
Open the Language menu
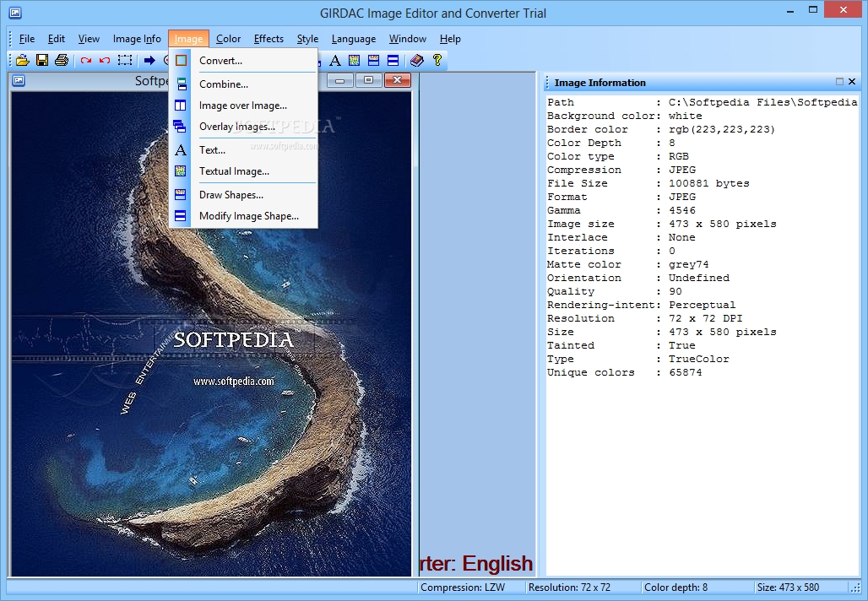354,39
